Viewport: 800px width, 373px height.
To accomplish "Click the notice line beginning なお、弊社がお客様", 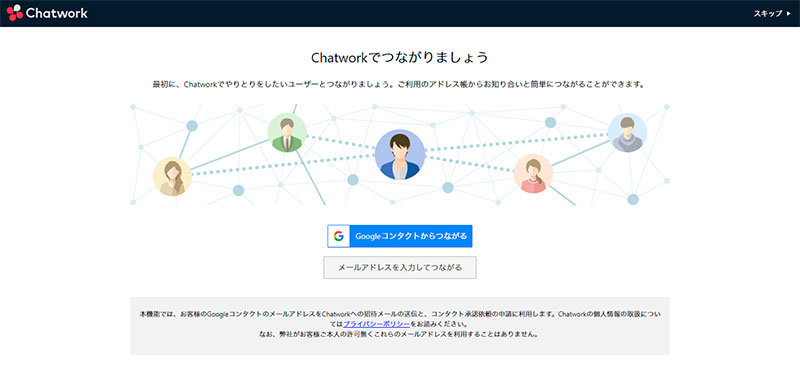I will point(399,335).
